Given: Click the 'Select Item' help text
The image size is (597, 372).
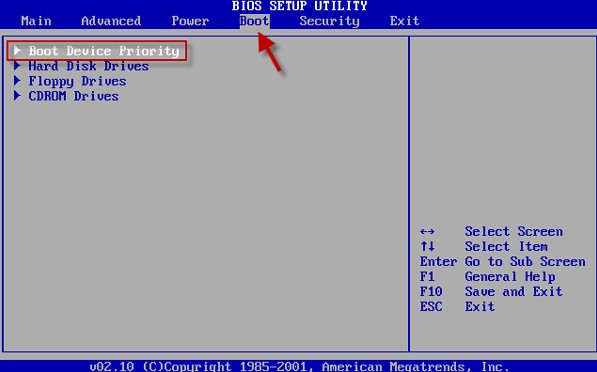Looking at the screenshot, I should (506, 246).
